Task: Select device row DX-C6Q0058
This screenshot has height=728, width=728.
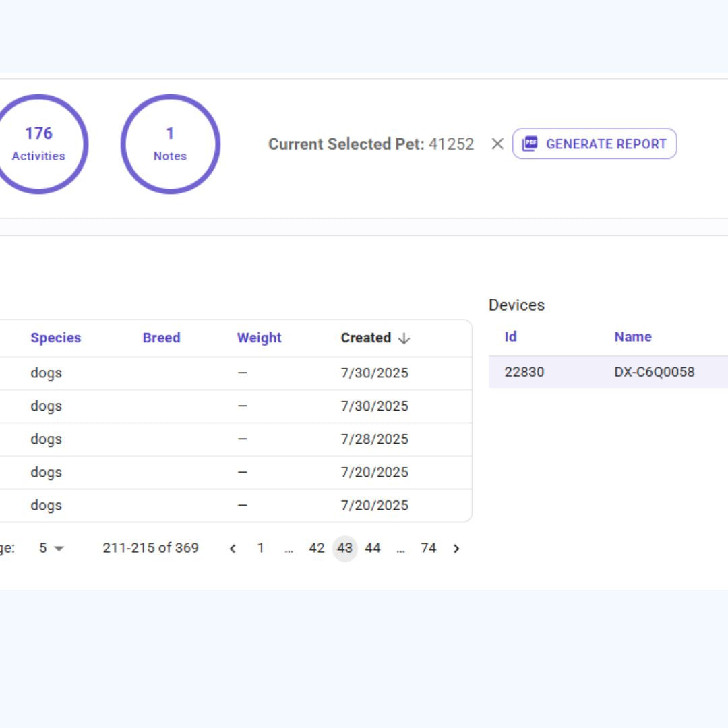Action: (x=654, y=372)
